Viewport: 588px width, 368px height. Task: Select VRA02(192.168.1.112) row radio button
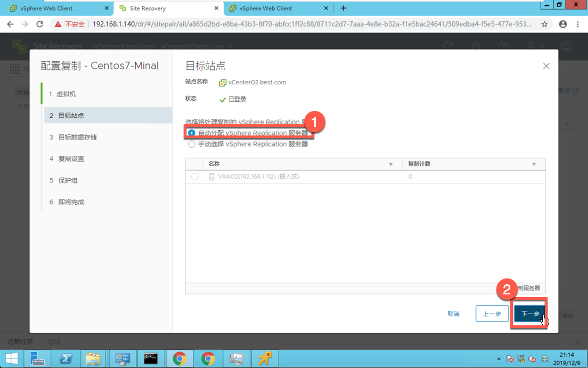click(x=194, y=177)
